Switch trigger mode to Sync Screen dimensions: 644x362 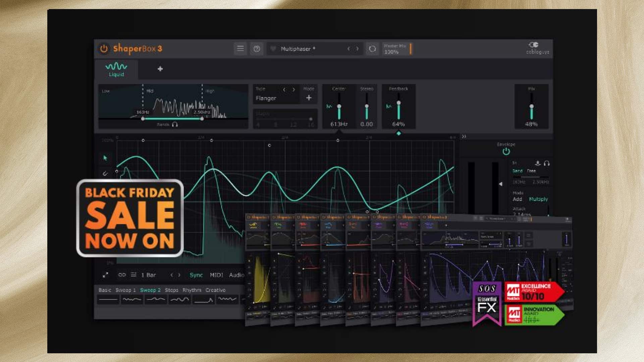196,275
